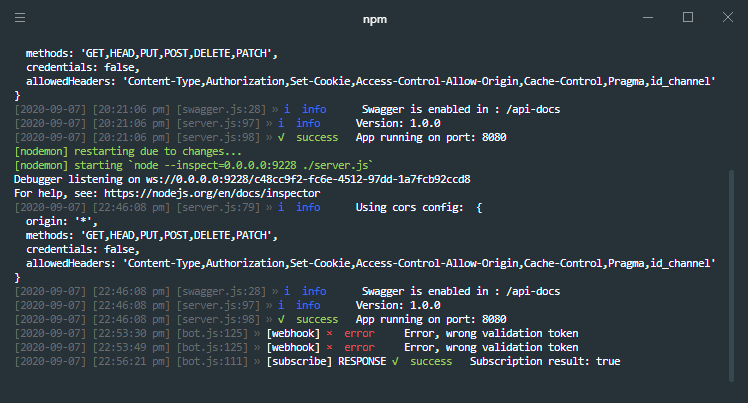Click the [subscribe] RESPONSE label
This screenshot has width=748, height=403.
click(326, 362)
